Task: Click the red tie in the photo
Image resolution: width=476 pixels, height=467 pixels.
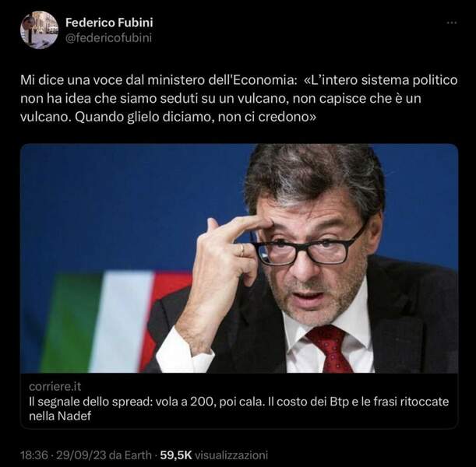Action: pos(330,349)
